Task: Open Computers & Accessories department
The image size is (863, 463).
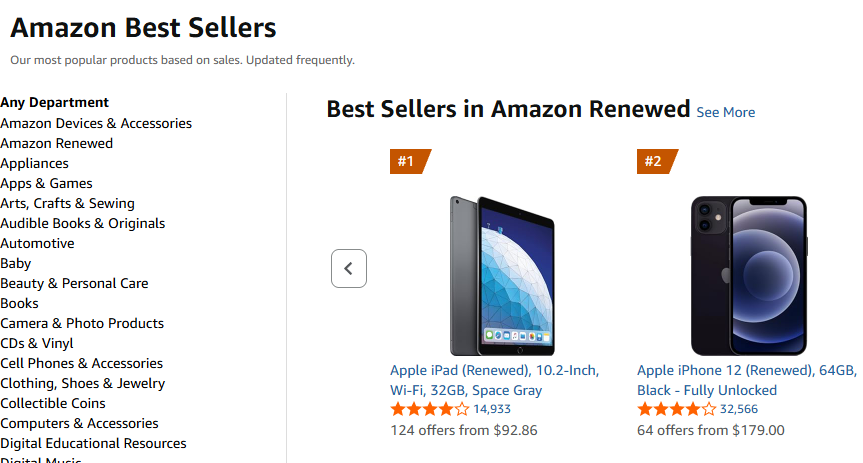Action: [80, 423]
